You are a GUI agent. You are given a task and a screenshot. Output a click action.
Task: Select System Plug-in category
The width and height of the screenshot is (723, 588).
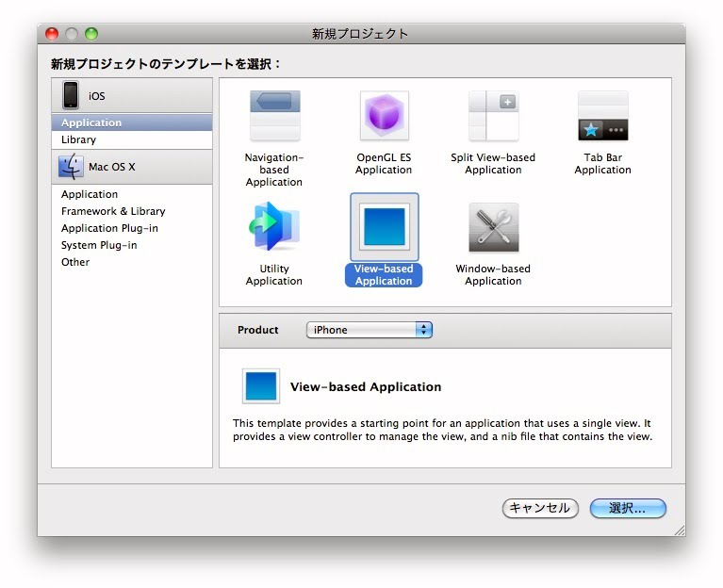click(99, 245)
